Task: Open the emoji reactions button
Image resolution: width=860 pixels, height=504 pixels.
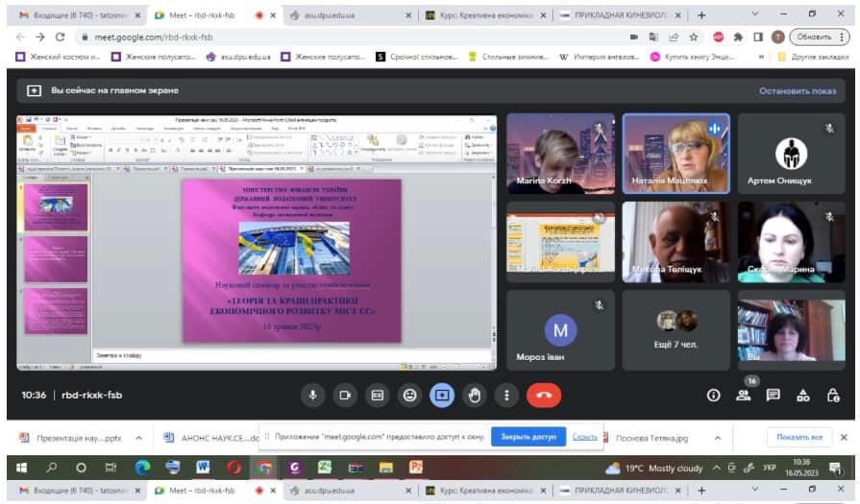Action: 409,395
